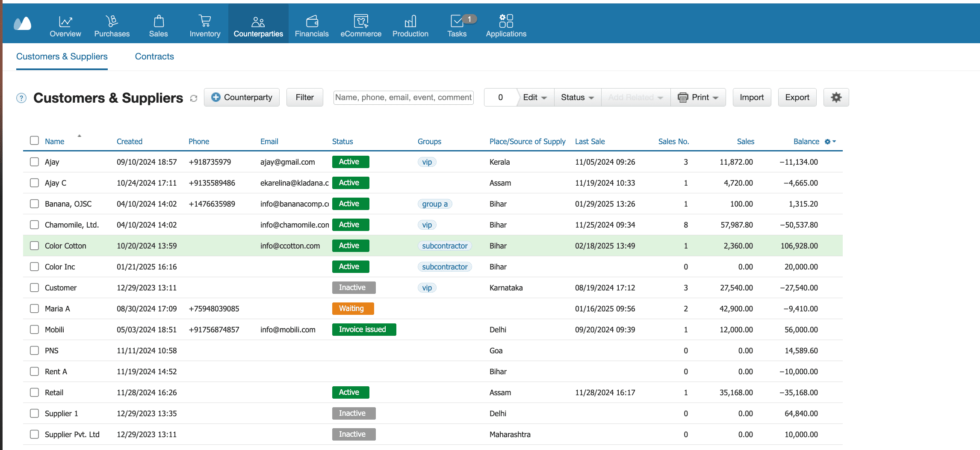The width and height of the screenshot is (980, 450).
Task: Tick the Chamomile, Ltd. checkbox
Action: point(34,225)
